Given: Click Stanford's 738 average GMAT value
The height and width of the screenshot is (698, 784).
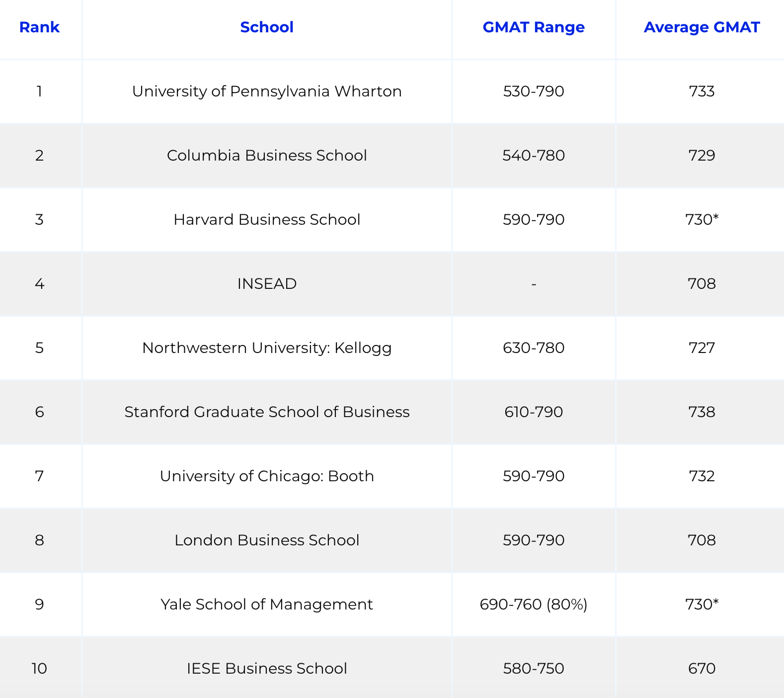Looking at the screenshot, I should click(702, 412).
